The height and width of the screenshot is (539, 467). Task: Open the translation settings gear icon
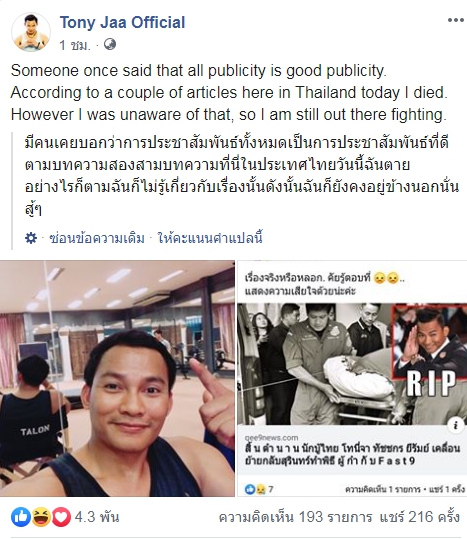pos(31,238)
